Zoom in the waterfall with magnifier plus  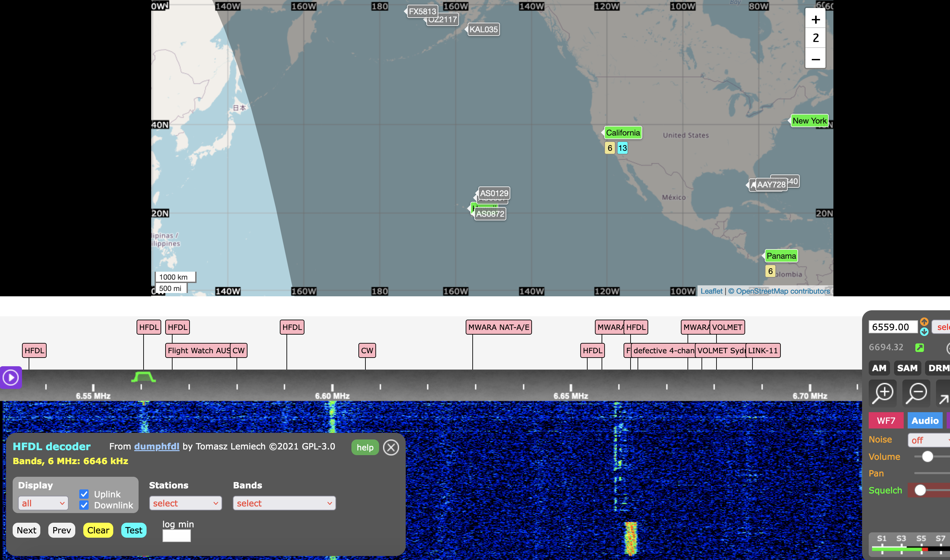(882, 393)
